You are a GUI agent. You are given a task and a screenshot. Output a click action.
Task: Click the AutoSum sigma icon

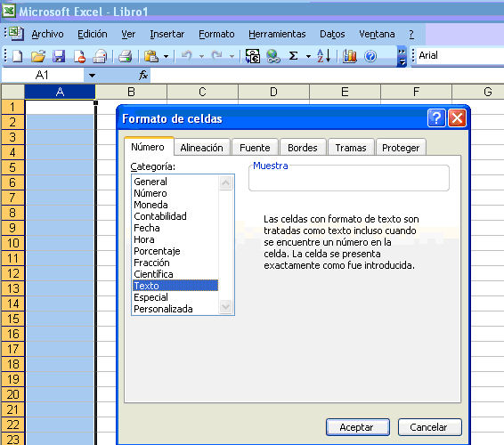click(293, 56)
